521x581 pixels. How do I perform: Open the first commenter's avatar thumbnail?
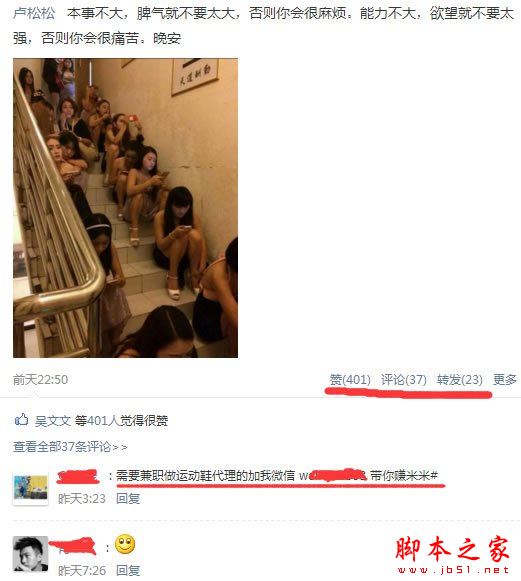click(x=30, y=488)
